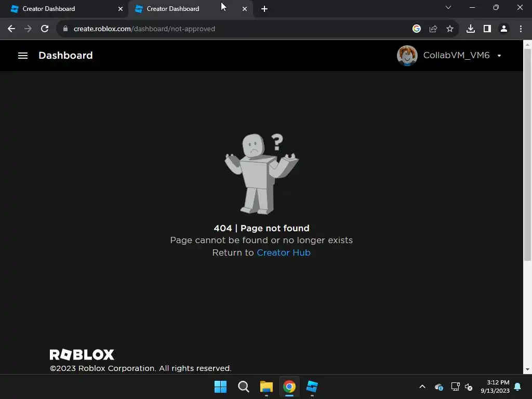Expand the CollabVM_VM6 account dropdown arrow
The image size is (532, 399).
click(499, 56)
